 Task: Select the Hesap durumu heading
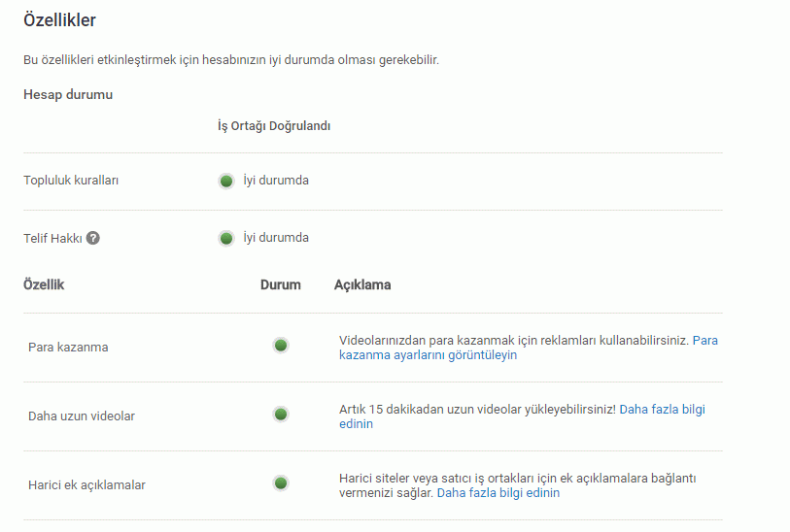68,94
